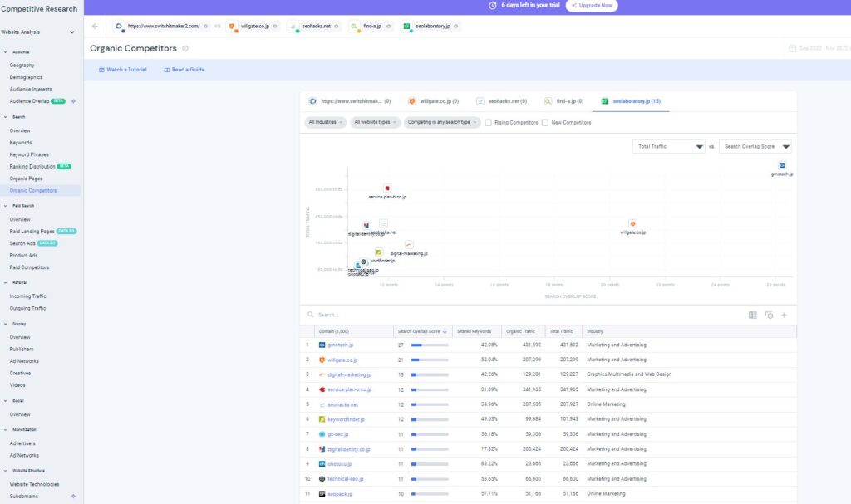
Task: Collapse the Audience sidebar section
Action: point(6,52)
